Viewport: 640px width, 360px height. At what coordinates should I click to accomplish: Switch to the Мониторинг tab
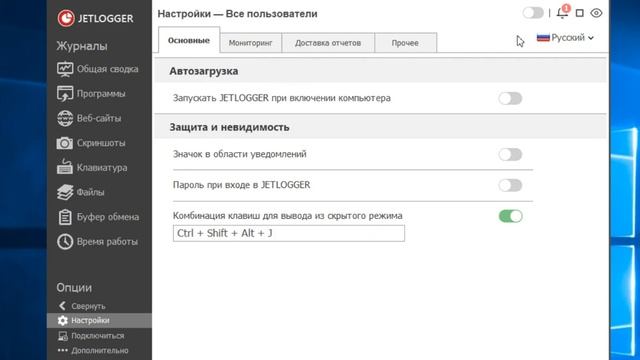(250, 43)
